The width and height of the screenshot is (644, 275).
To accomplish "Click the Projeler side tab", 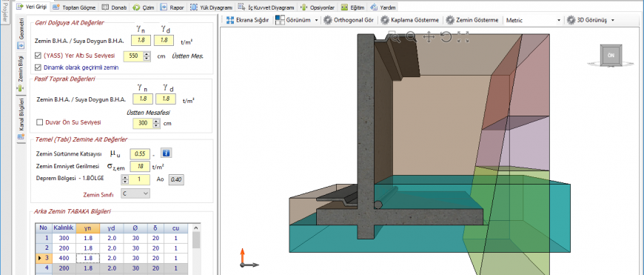I will 4,12.
